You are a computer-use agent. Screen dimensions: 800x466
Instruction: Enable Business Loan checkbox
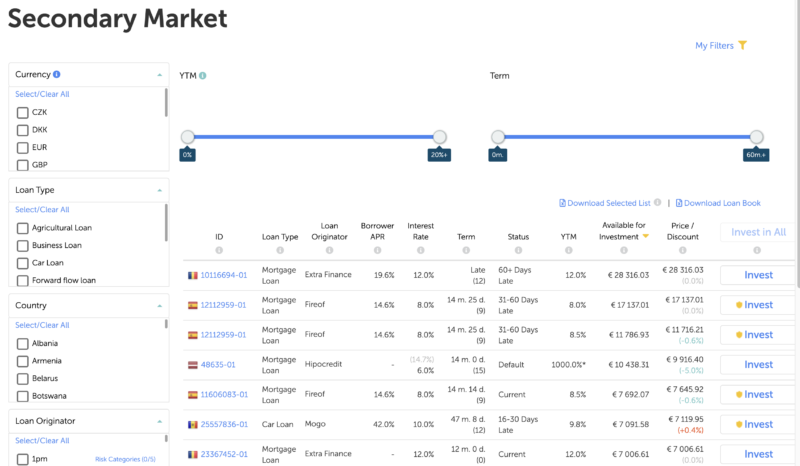(22, 246)
